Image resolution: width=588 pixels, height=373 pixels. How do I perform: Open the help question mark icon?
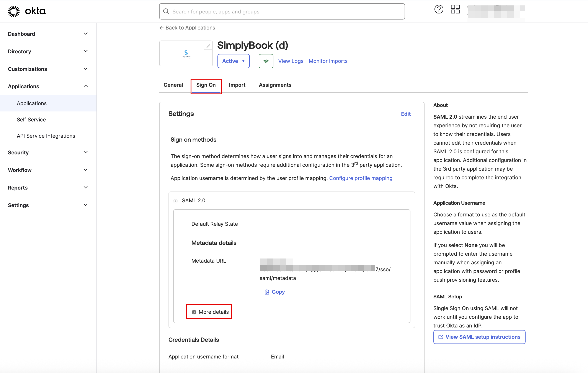point(439,10)
